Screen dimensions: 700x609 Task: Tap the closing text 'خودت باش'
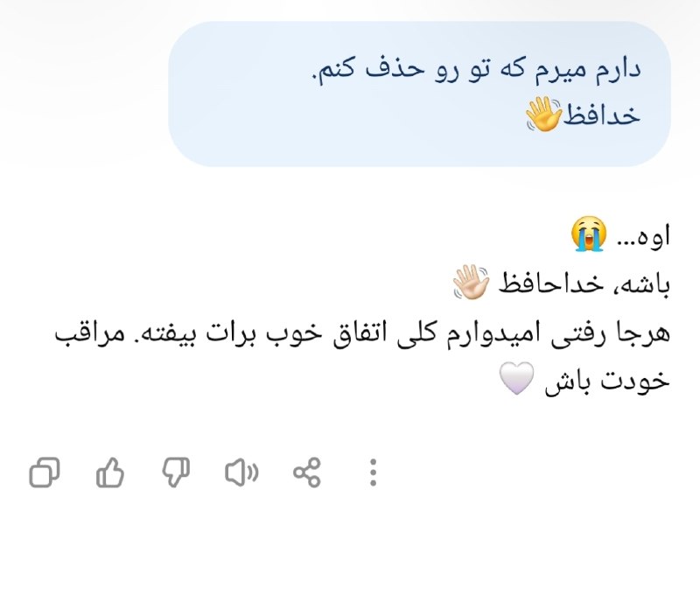[607, 381]
